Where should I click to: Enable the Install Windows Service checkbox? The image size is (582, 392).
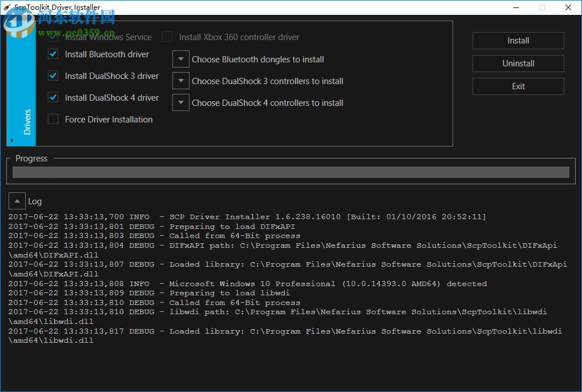tap(53, 36)
